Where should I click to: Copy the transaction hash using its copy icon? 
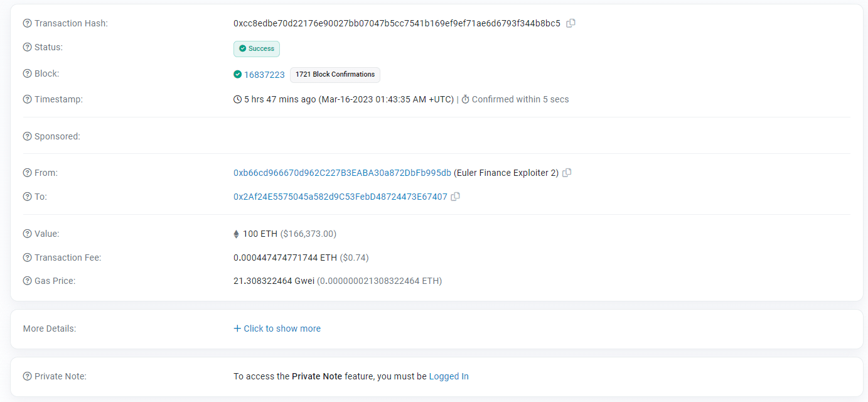571,23
